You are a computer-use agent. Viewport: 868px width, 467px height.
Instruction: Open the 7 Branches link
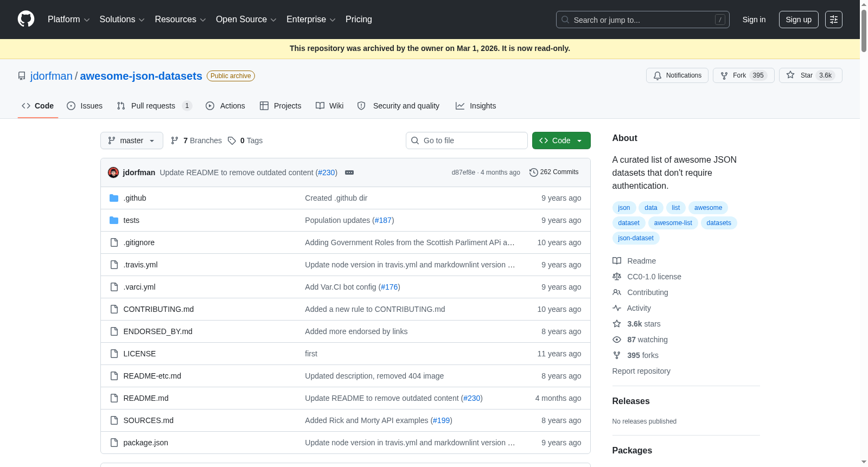pyautogui.click(x=196, y=140)
